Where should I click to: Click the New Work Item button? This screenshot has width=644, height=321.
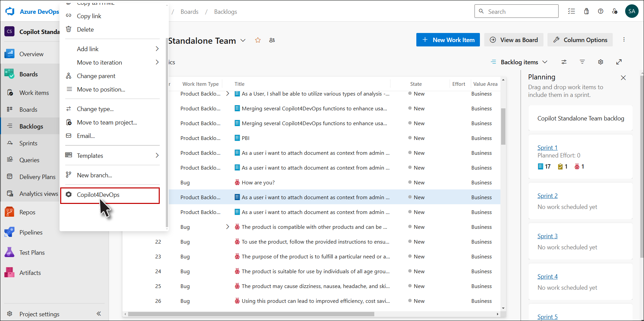click(x=448, y=40)
